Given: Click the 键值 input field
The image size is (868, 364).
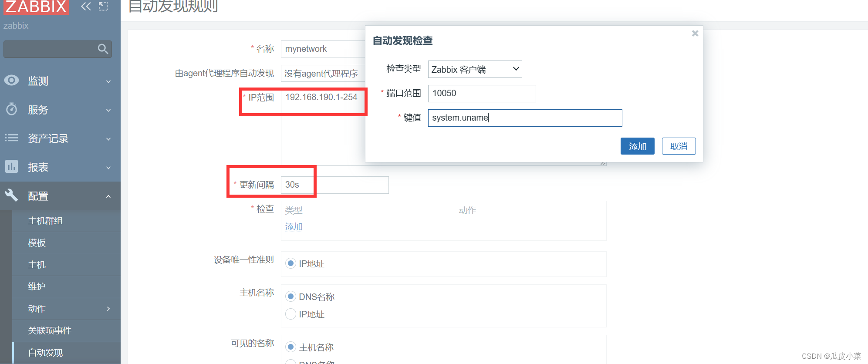Looking at the screenshot, I should [525, 118].
